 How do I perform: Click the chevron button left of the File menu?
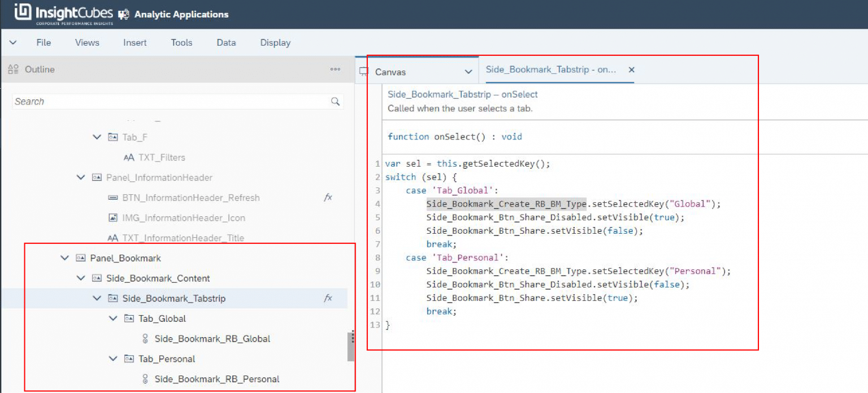click(x=13, y=42)
